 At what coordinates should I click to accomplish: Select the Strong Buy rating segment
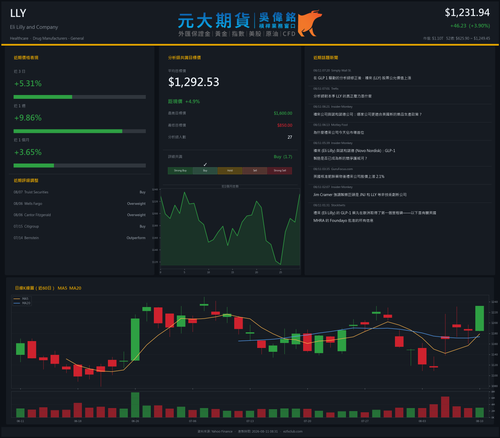click(180, 171)
